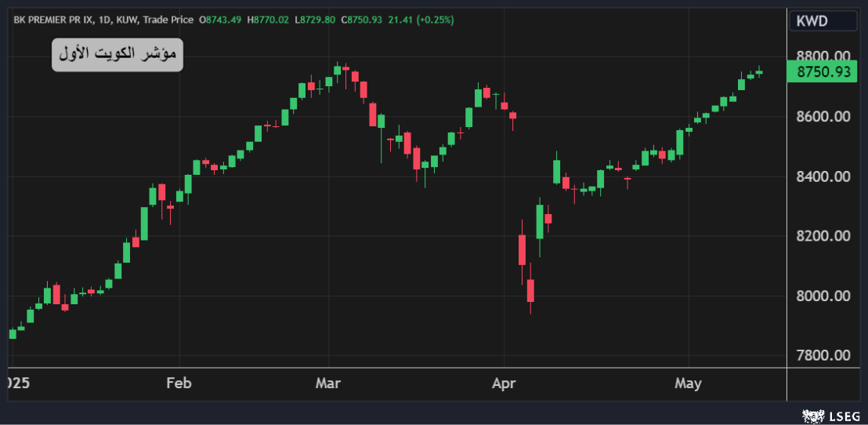
Task: Click the current price label 8750.93
Action: tap(823, 72)
